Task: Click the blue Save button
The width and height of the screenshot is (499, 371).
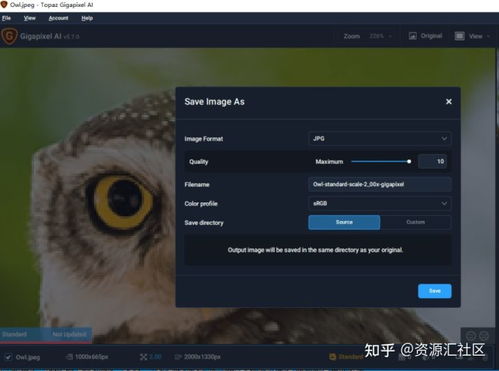Action: point(435,291)
